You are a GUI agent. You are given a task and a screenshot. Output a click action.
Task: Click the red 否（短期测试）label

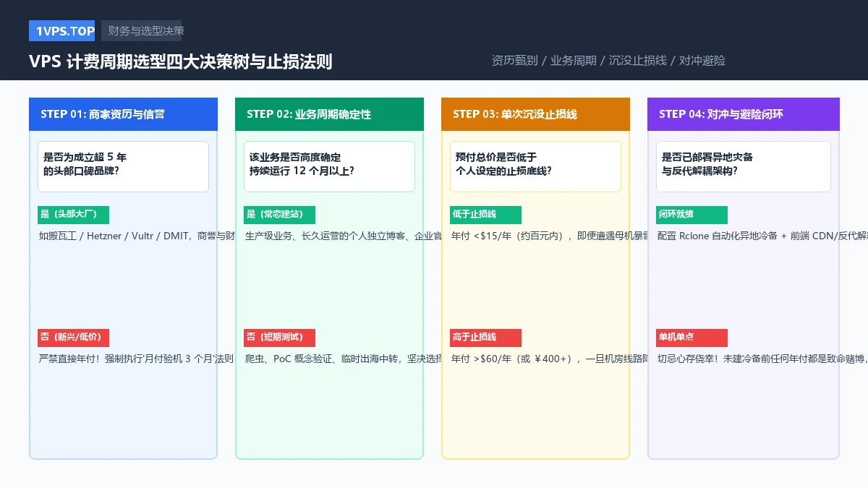click(279, 338)
